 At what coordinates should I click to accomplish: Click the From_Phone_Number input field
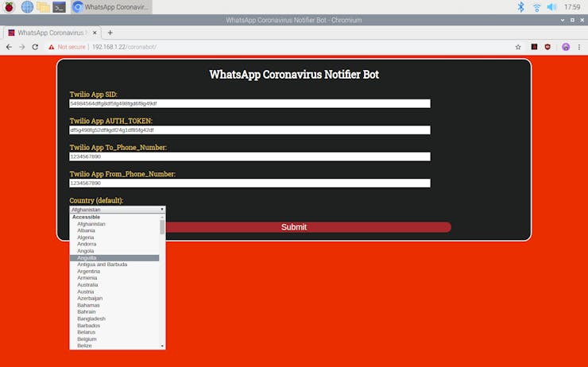point(250,183)
